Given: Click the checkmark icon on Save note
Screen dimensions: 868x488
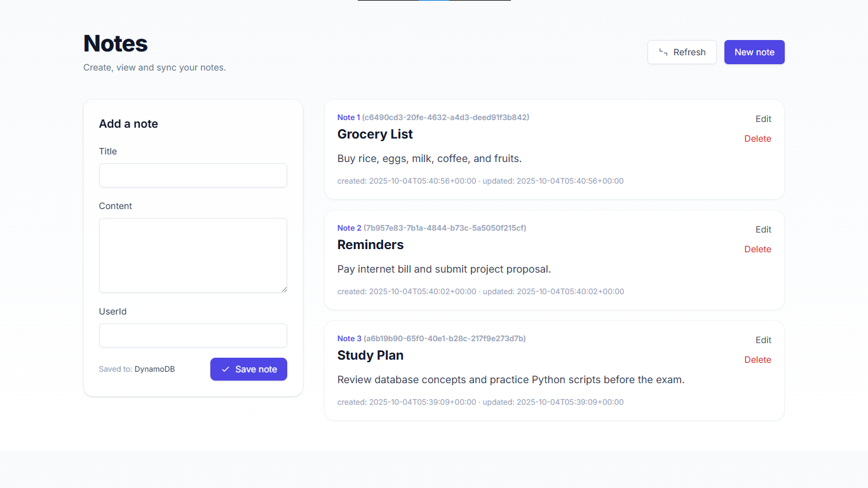Looking at the screenshot, I should click(x=226, y=369).
